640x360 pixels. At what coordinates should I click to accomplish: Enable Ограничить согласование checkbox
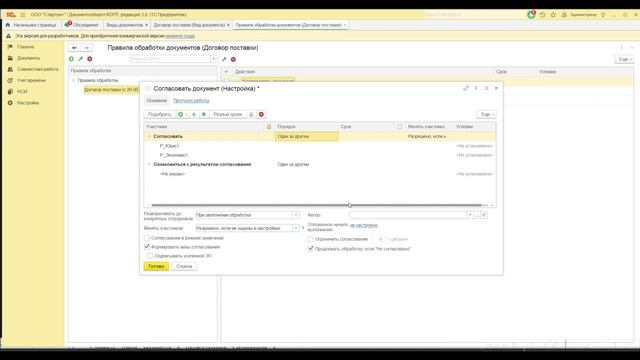point(311,239)
